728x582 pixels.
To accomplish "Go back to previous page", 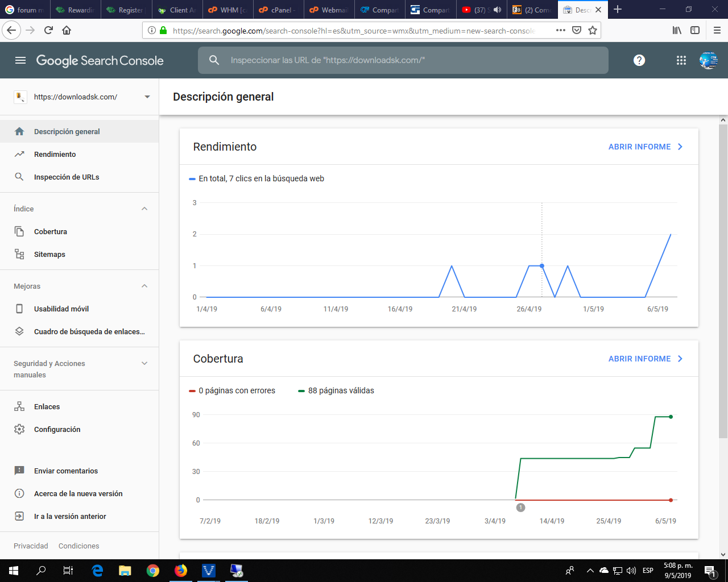I will (x=12, y=30).
